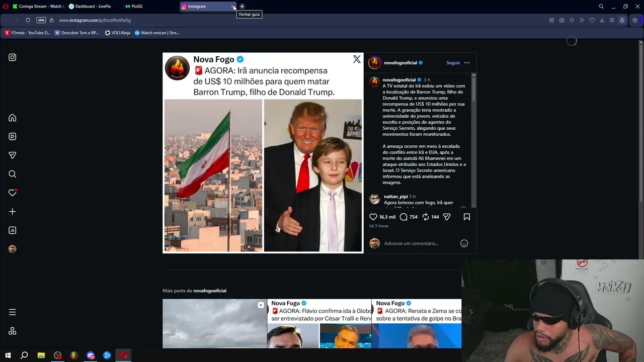The height and width of the screenshot is (362, 644).
Task: Take a snapshot with the camera icon
Action: (561, 20)
